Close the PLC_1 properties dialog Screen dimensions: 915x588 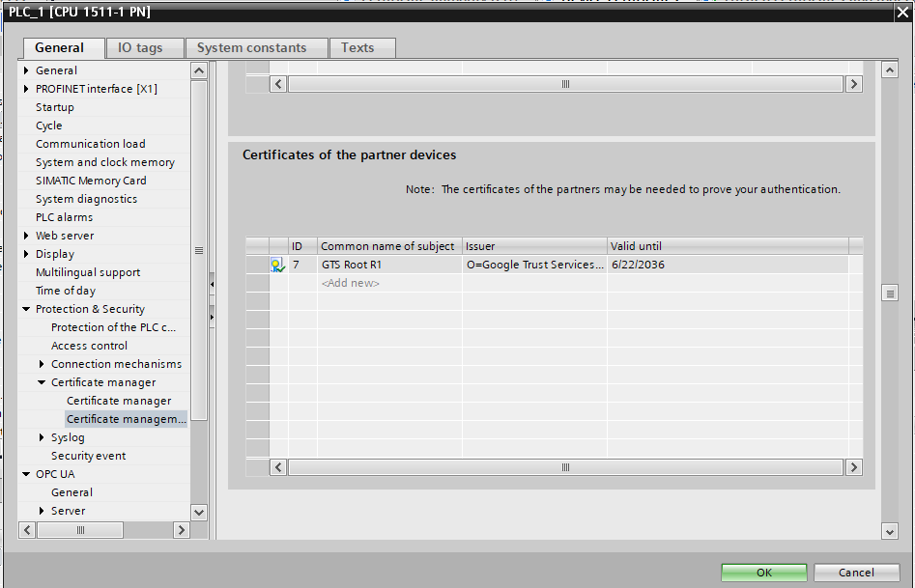click(x=901, y=12)
